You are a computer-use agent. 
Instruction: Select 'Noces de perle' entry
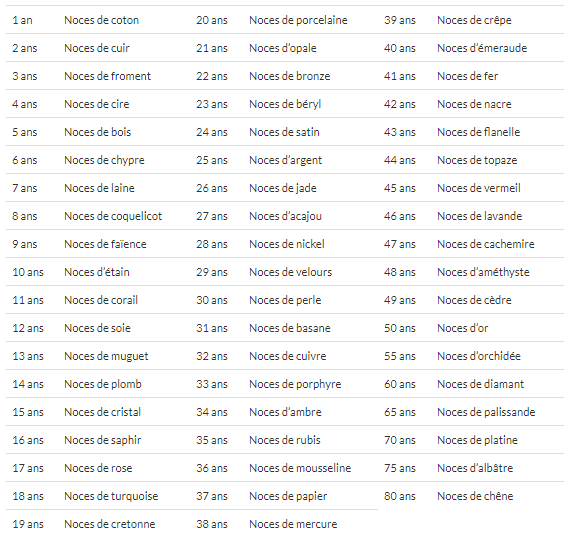(x=285, y=300)
